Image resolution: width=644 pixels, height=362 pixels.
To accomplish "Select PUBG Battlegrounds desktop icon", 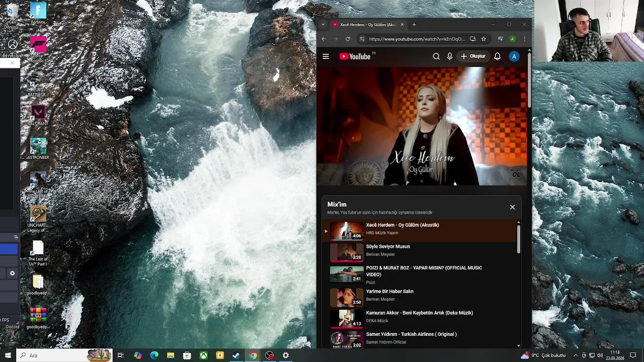I will pos(38,85).
